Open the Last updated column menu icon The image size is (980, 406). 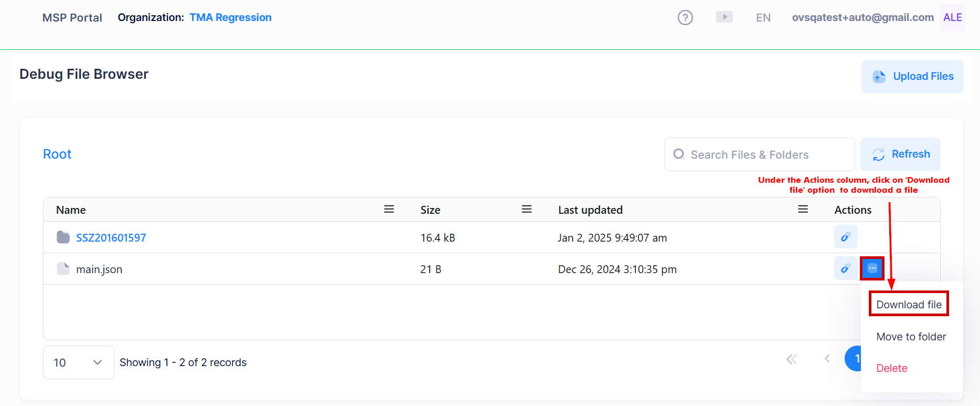pyautogui.click(x=803, y=210)
